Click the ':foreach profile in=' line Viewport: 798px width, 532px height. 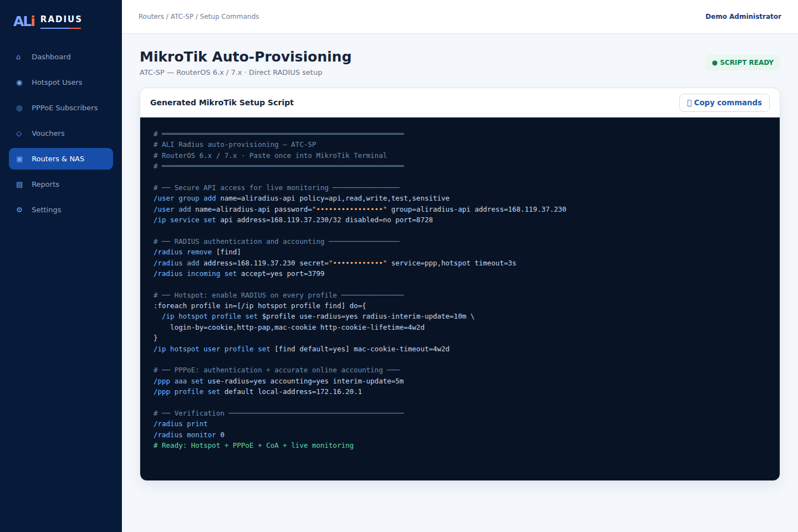coord(259,306)
